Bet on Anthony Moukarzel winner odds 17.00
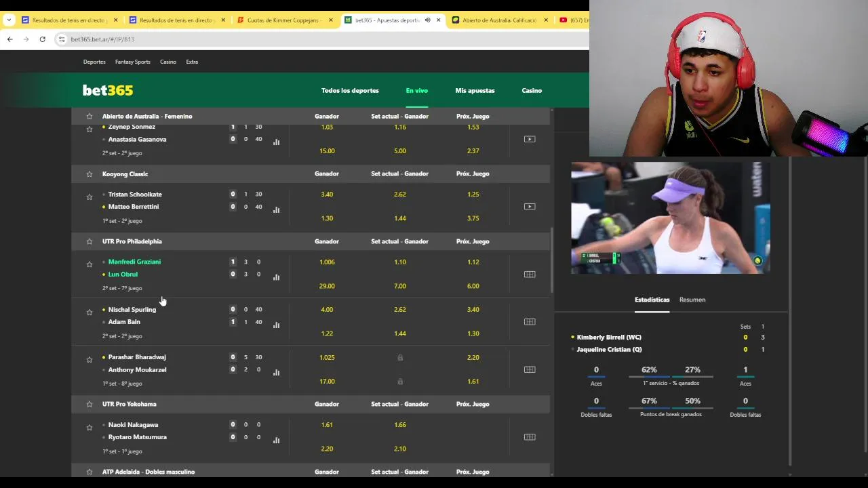Screen dimensions: 868x488 327,382
